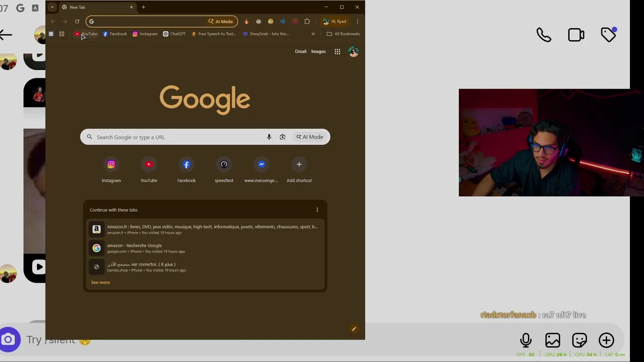Search by image with Google Lens
Viewport: 644px width, 362px height.
tap(282, 137)
